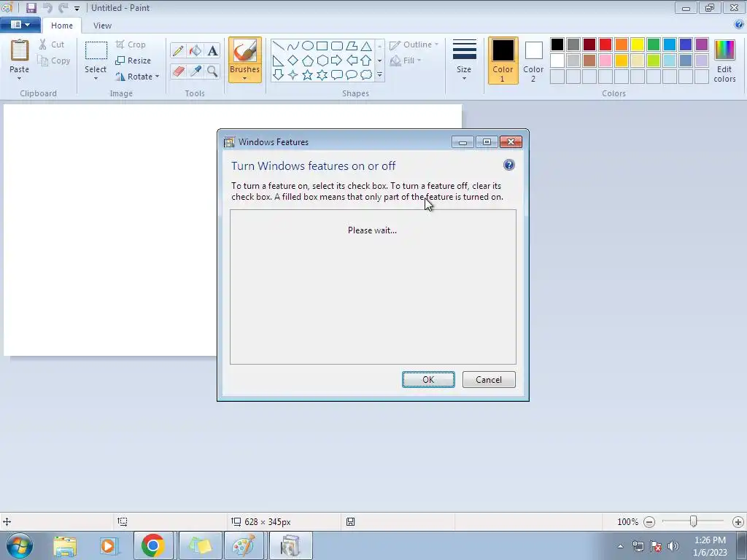
Task: Choose the Diamond shape
Action: coord(293,61)
